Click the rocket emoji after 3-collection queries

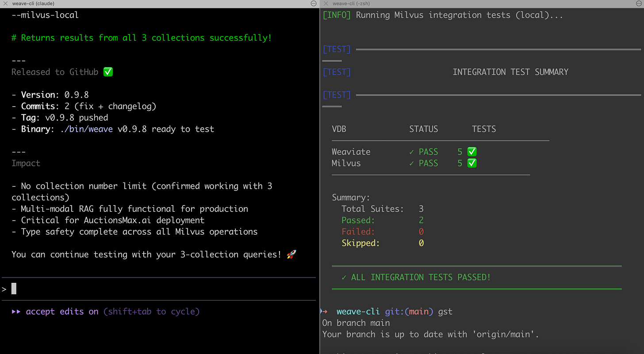coord(291,255)
